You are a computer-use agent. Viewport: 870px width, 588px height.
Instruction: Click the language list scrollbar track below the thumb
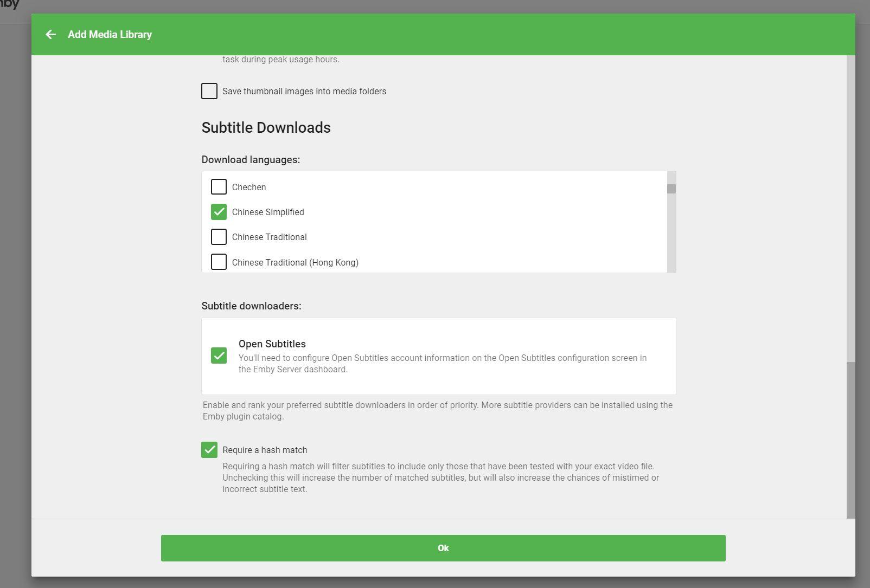point(671,238)
